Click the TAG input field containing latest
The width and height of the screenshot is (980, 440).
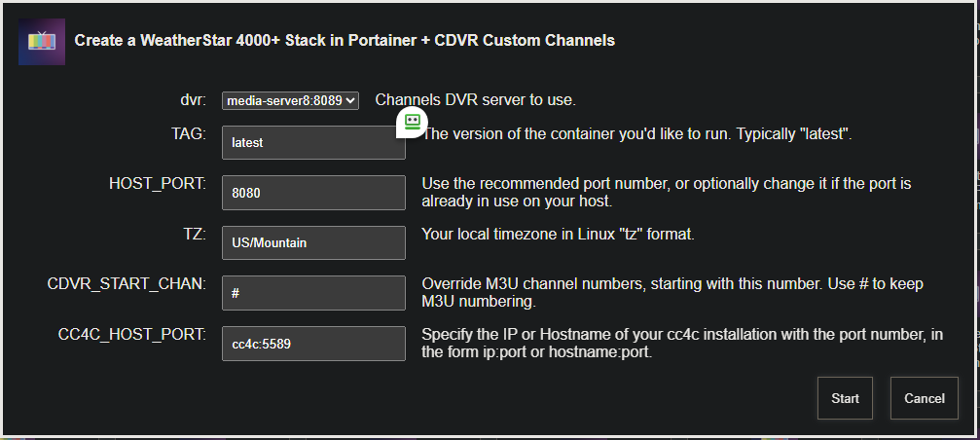pos(312,142)
